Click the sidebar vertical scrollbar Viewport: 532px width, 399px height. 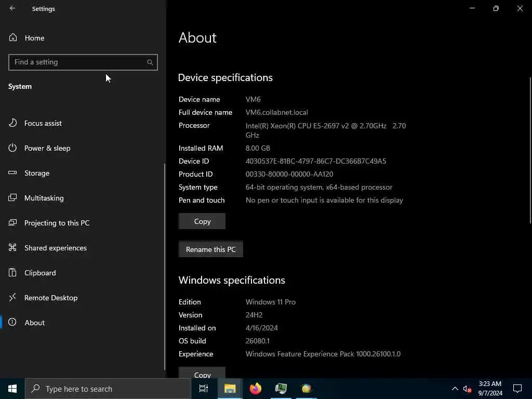(x=165, y=267)
